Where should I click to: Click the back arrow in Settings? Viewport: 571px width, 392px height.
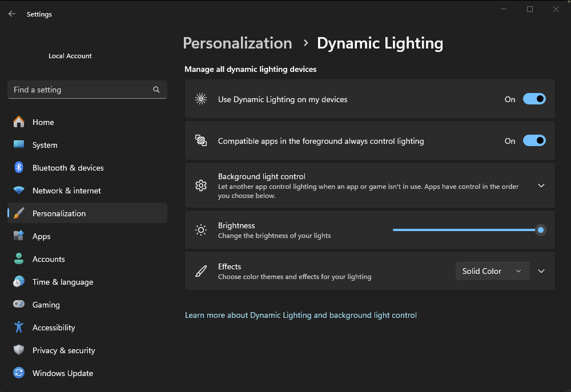[12, 14]
